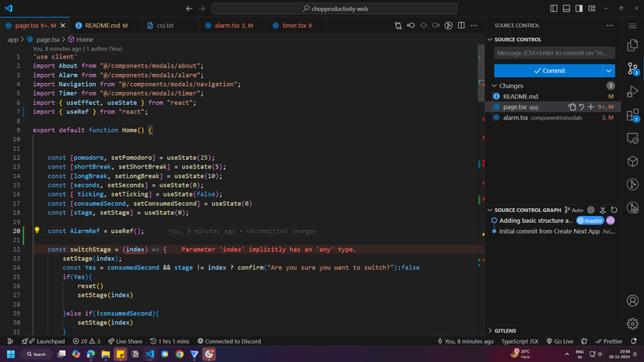Open the Commit button dropdown arrow
Viewport: 644px width, 362px height.
(x=609, y=71)
